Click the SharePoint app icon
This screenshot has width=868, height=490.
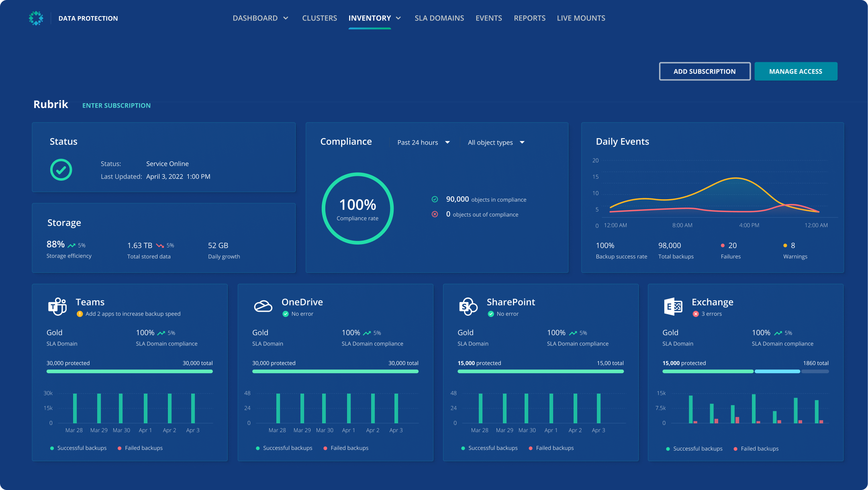[x=468, y=307]
